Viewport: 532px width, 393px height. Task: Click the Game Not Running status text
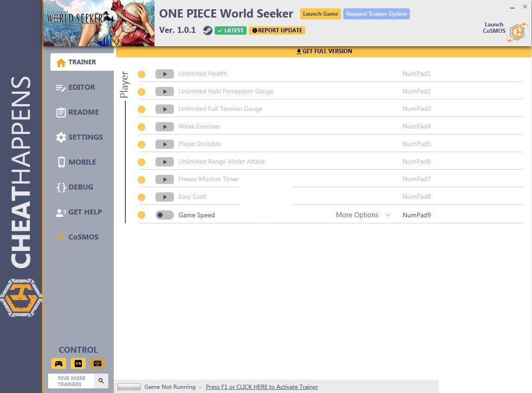[170, 387]
